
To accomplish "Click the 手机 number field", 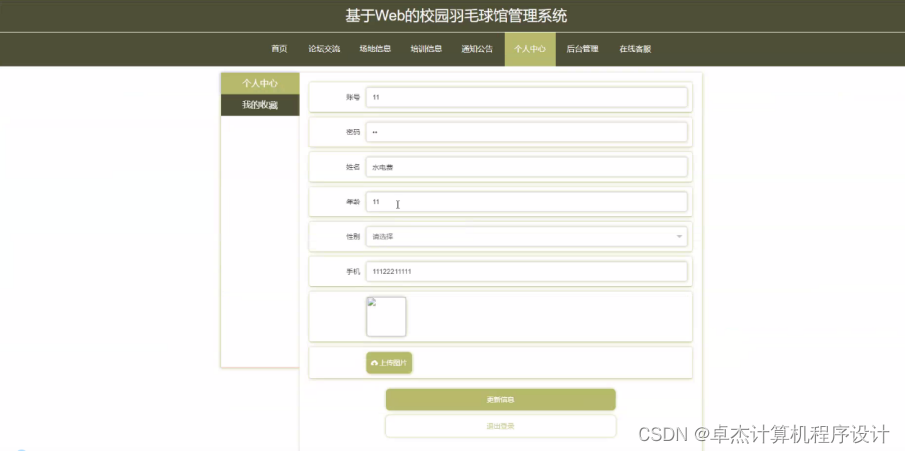I will (526, 271).
